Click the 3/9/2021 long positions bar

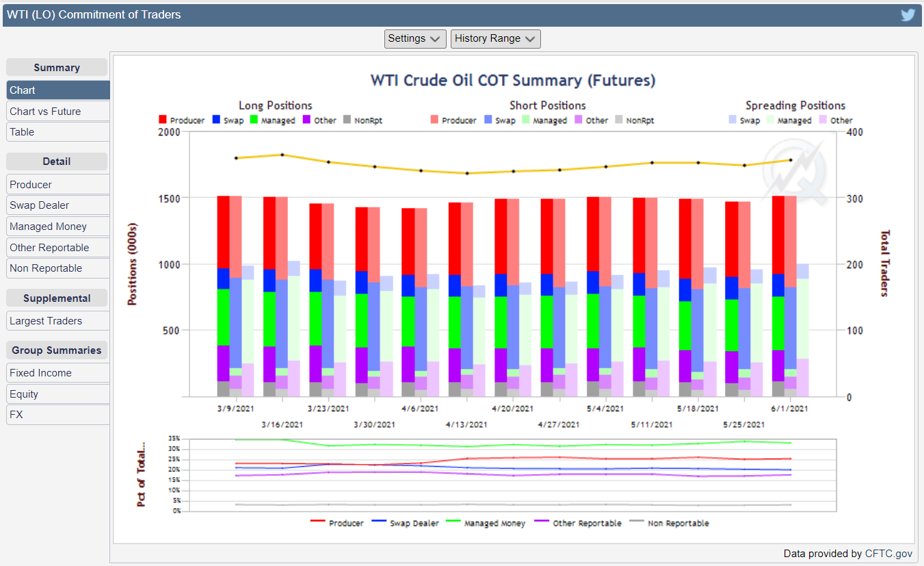[223, 296]
